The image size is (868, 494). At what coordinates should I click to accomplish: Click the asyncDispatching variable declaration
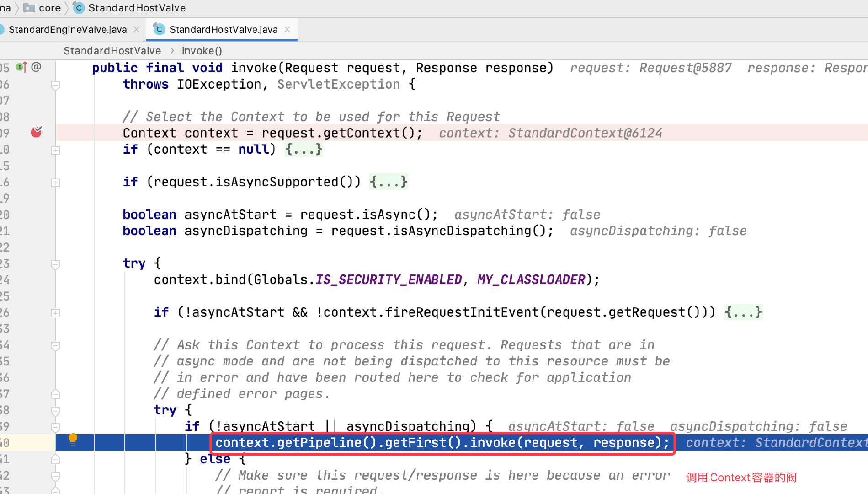coord(246,231)
